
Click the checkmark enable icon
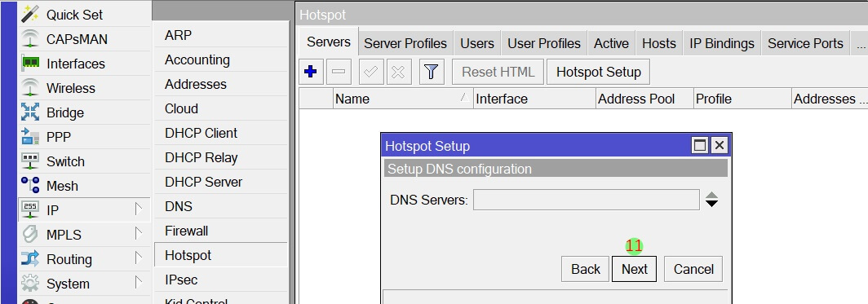tap(371, 72)
